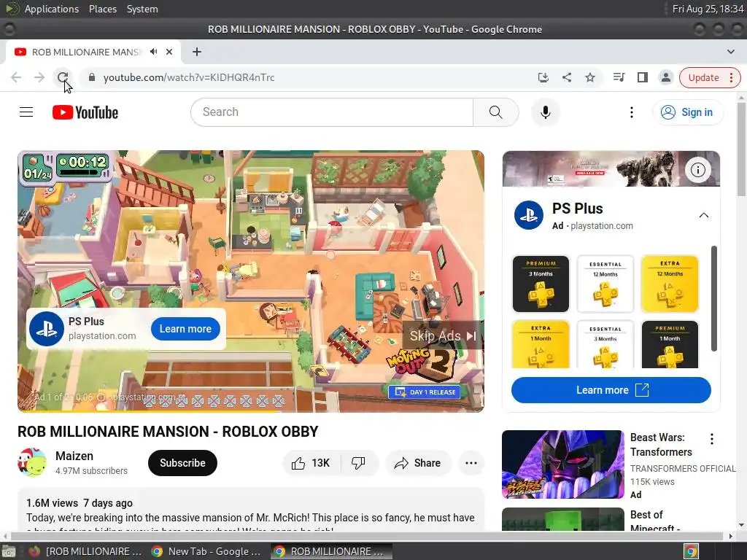
Task: Open more actions ellipsis below video
Action: (471, 463)
